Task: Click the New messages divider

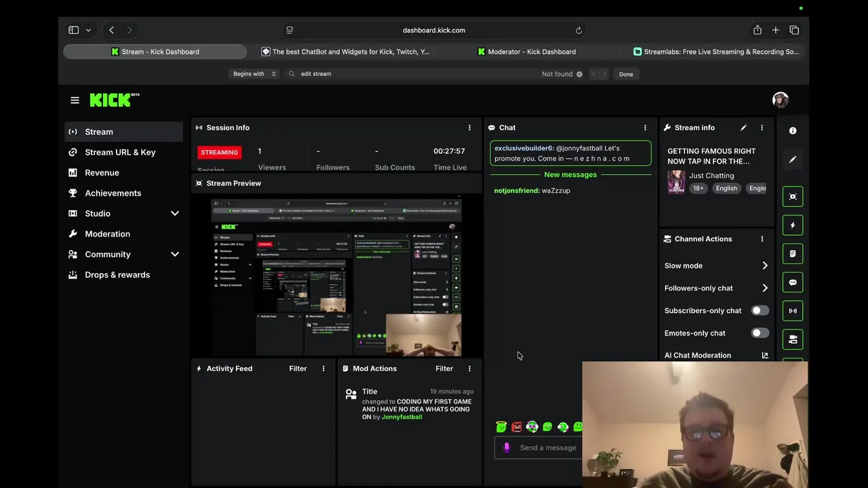Action: (x=570, y=175)
